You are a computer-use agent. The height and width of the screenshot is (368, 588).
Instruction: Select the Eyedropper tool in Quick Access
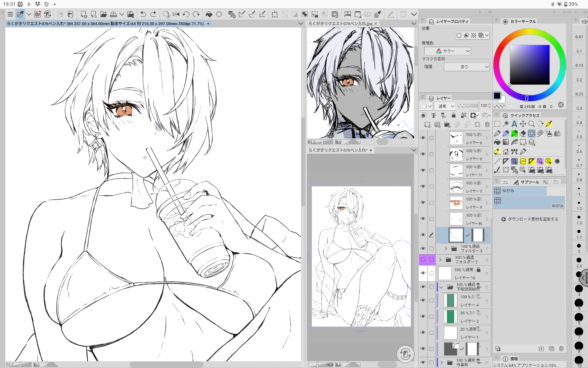tap(549, 124)
